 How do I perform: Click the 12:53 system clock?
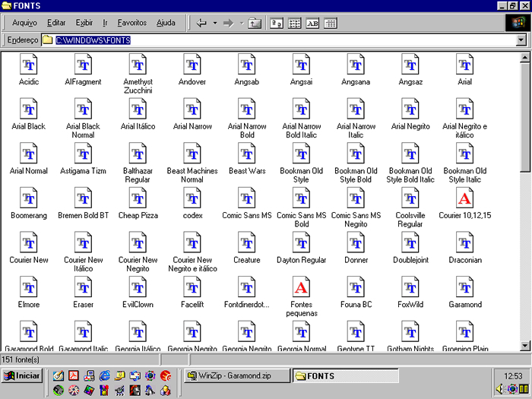(x=513, y=376)
